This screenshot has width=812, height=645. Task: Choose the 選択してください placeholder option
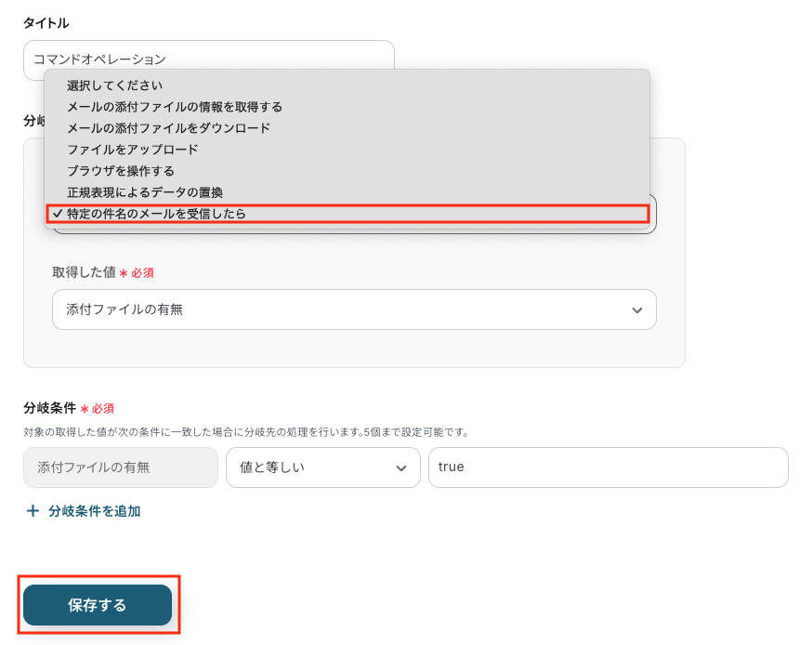pos(114,86)
